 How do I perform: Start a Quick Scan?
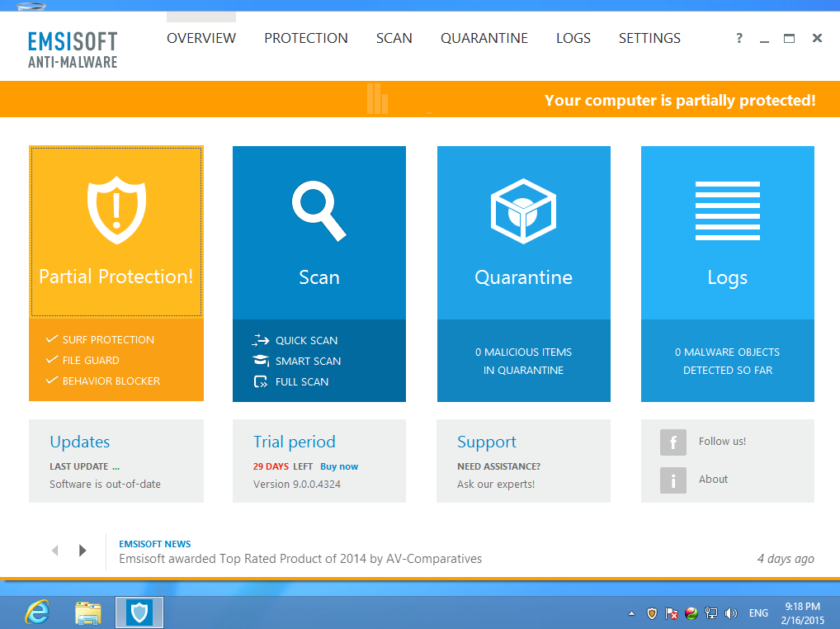(x=306, y=340)
